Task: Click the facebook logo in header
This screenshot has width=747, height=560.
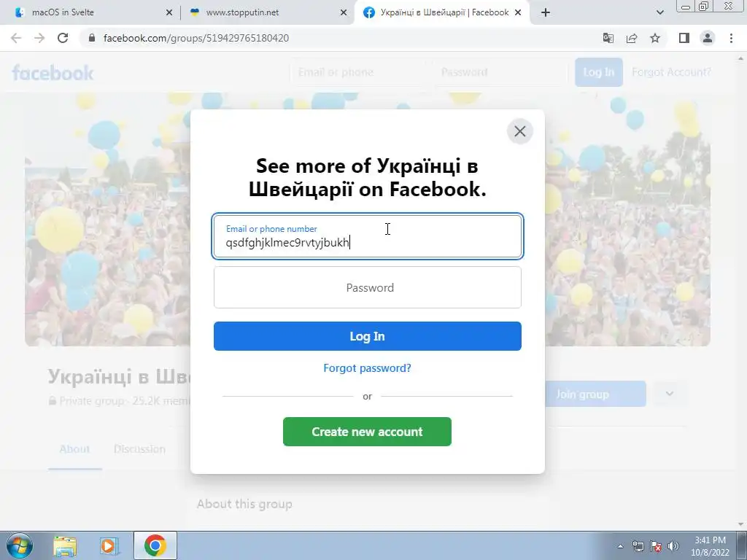Action: click(x=53, y=73)
